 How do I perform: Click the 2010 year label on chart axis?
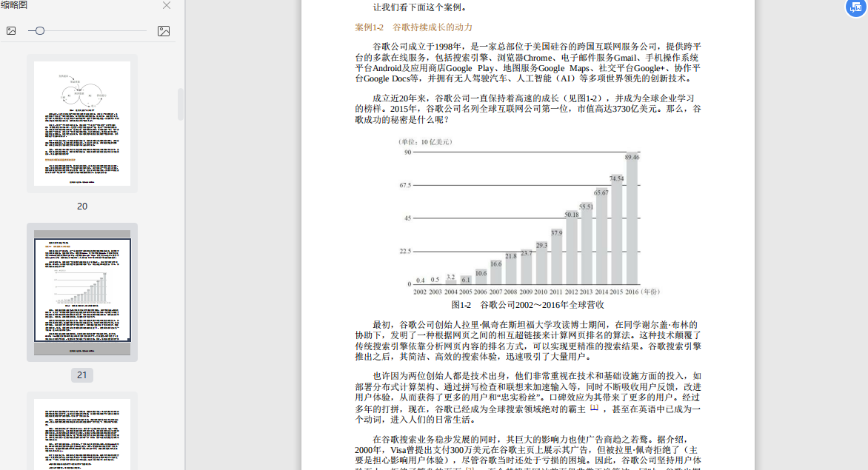541,292
